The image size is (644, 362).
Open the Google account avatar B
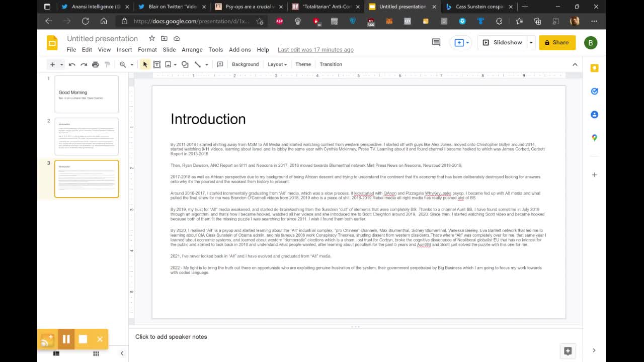(x=591, y=43)
